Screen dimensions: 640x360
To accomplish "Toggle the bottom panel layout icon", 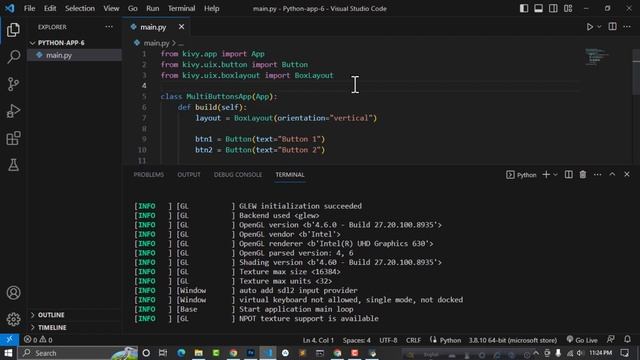I will tap(538, 9).
